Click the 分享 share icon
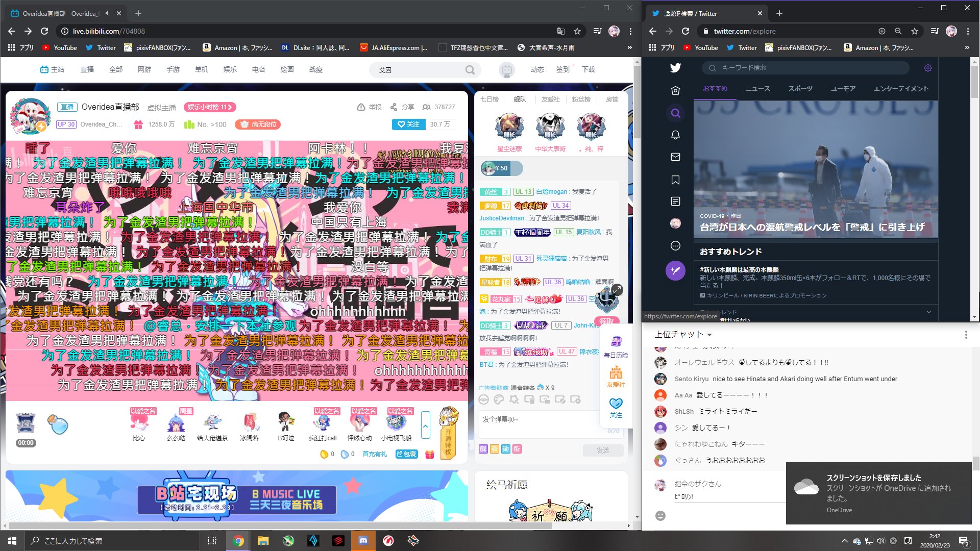Screen dimensions: 980x551 (402, 107)
